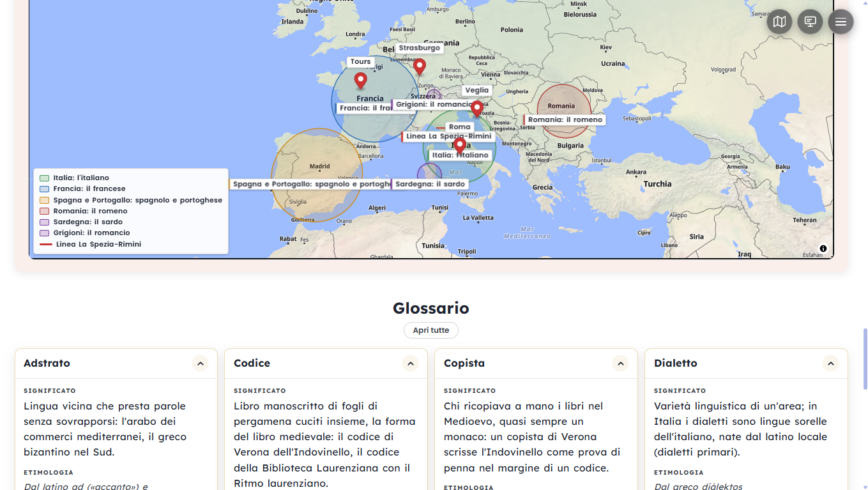Collapse the Dialetto glossary card
Viewport: 868px width, 490px height.
tap(830, 364)
